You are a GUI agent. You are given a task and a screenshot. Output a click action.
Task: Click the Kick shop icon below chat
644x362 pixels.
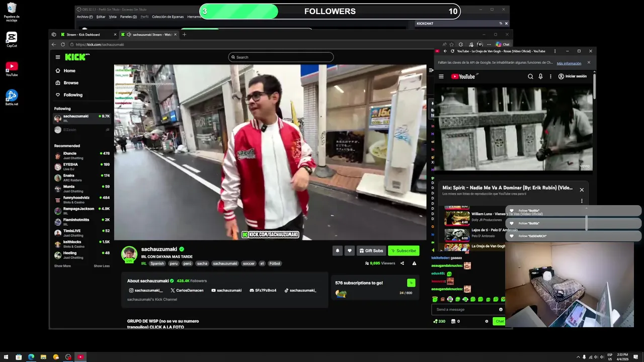click(x=453, y=321)
